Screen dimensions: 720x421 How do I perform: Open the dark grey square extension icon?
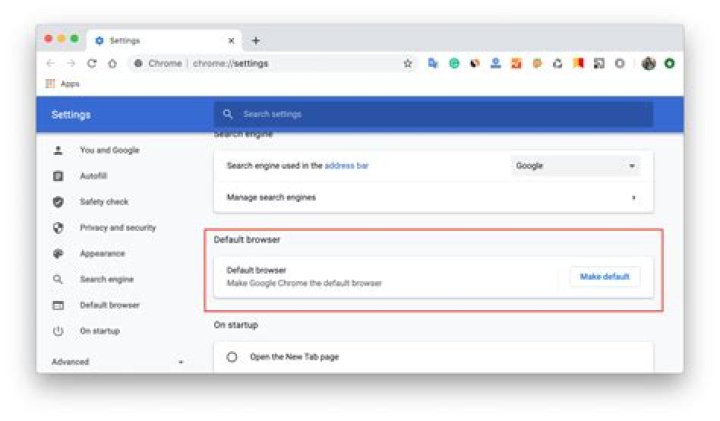pos(599,63)
